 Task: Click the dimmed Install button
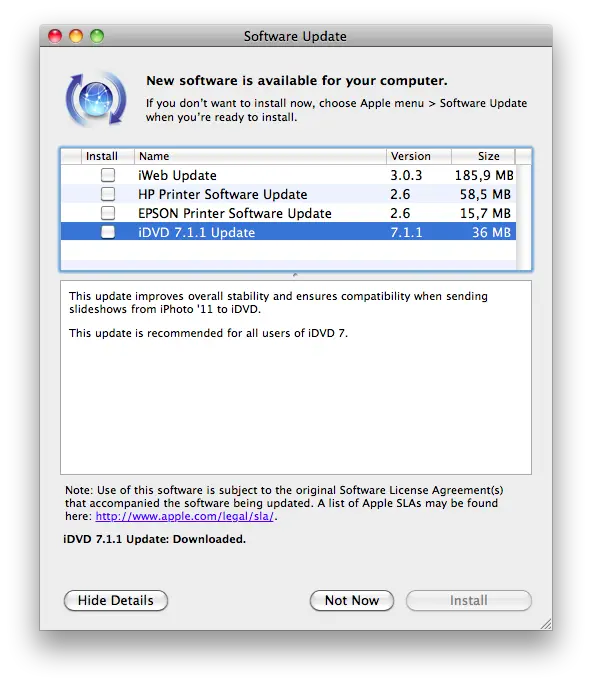(469, 600)
